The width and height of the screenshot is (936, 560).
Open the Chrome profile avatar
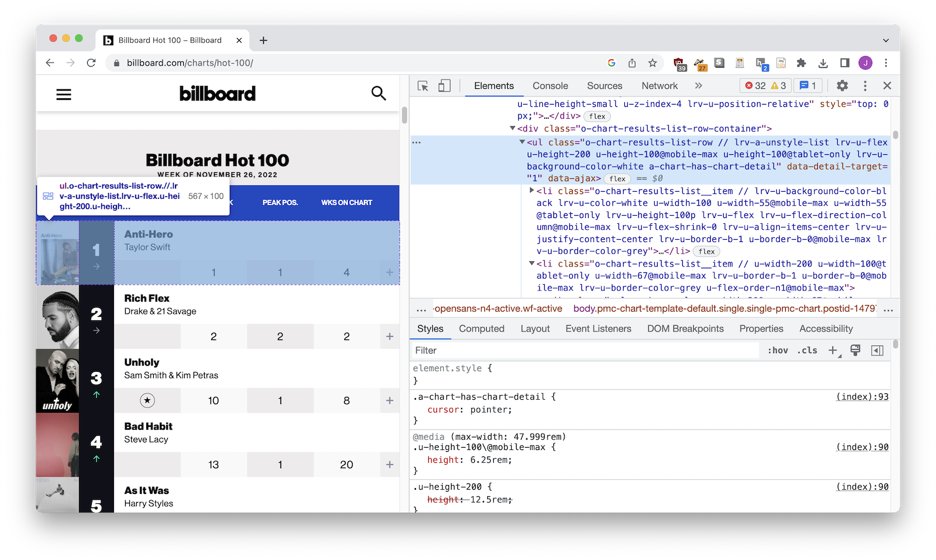tap(865, 63)
